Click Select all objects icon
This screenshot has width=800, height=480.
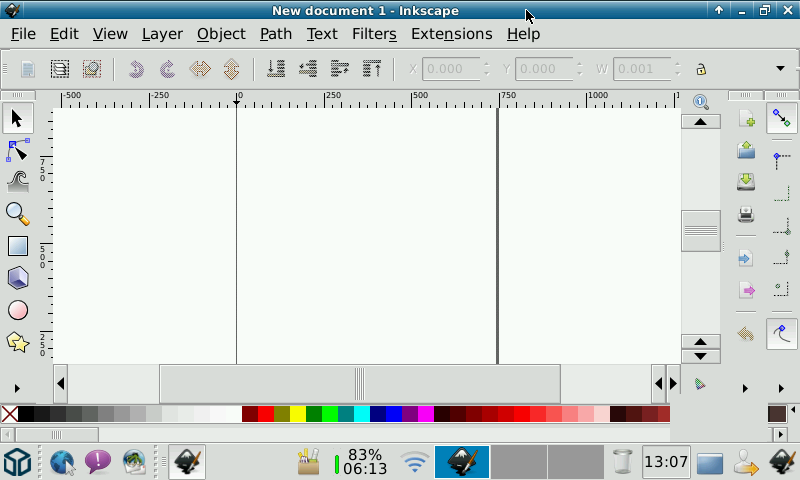[x=28, y=69]
